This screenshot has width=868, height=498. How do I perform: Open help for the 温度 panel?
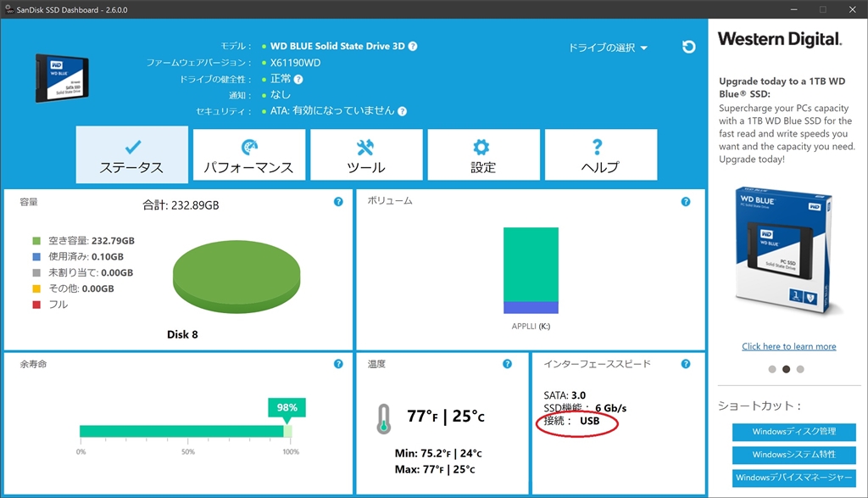coord(507,364)
